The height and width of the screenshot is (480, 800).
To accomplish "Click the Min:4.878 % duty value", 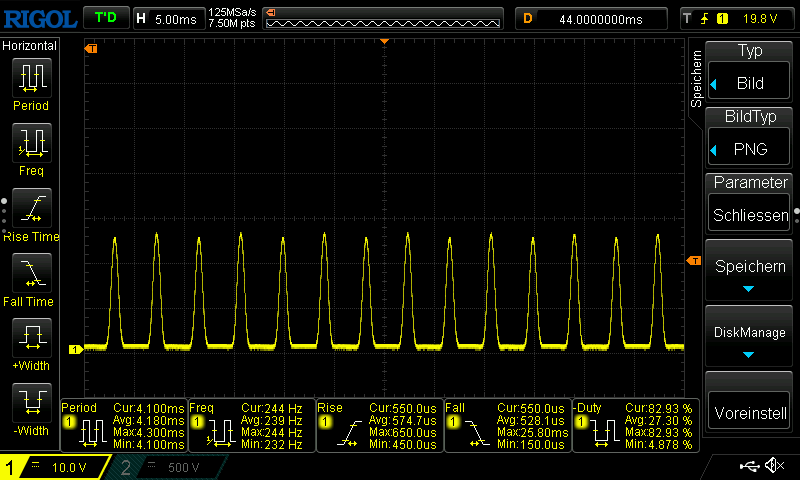I will pyautogui.click(x=659, y=445).
